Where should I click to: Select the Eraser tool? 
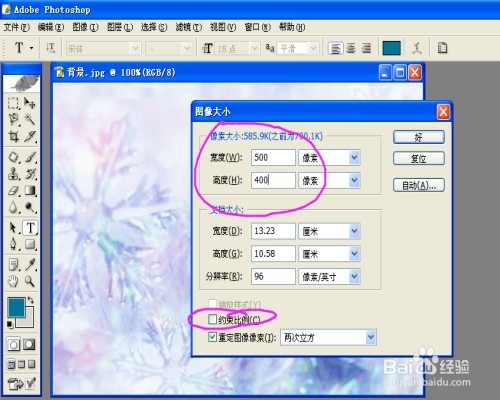click(x=13, y=190)
